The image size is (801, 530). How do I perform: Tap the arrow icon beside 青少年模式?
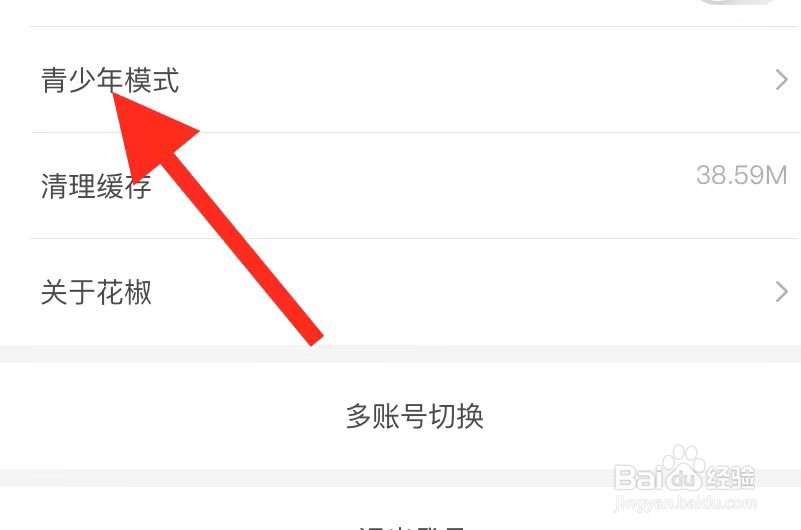tap(781, 80)
